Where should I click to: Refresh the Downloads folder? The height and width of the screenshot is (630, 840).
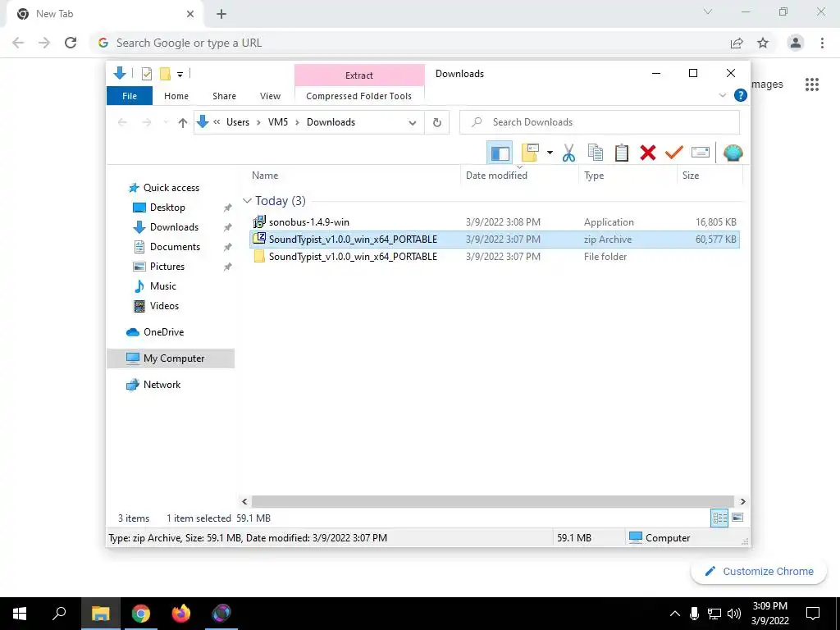pos(437,123)
